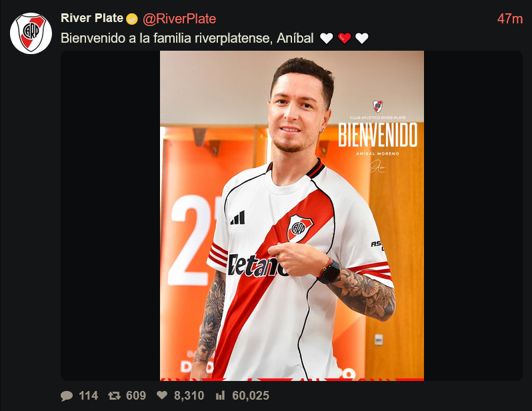
Task: Open the @RiverPlate handle link
Action: point(179,19)
